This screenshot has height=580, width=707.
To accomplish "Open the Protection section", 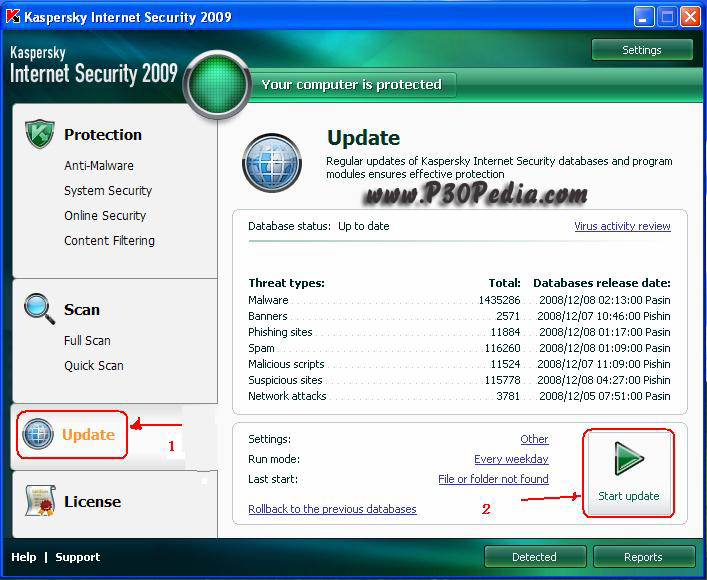I will coord(103,134).
